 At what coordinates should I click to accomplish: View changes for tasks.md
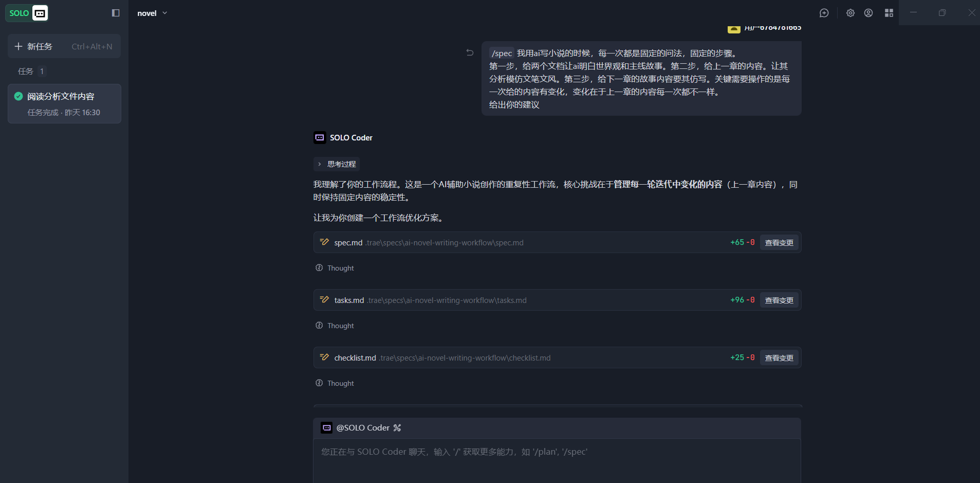(x=779, y=300)
